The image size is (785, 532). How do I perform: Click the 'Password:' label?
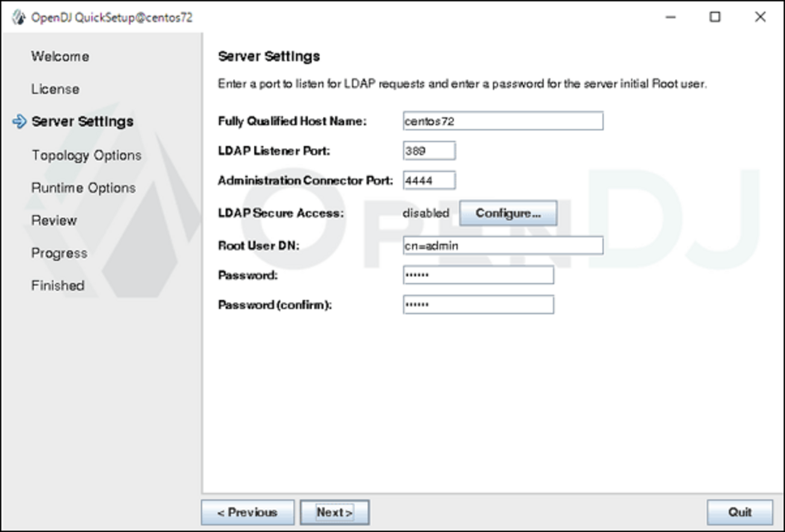248,275
